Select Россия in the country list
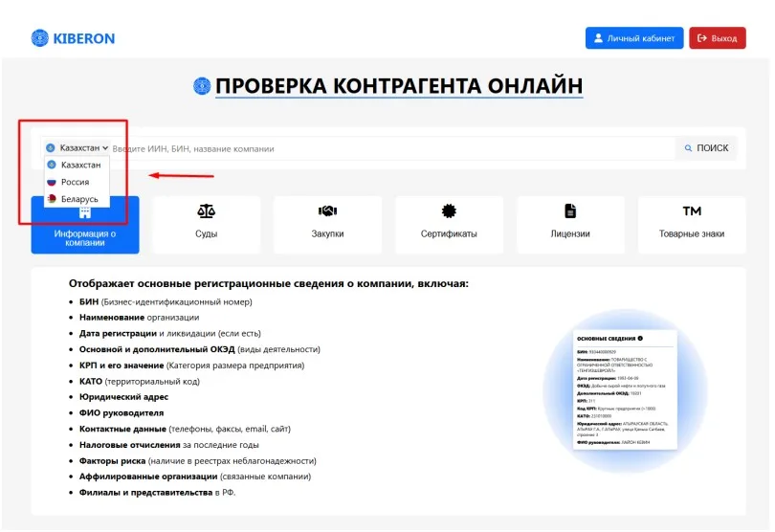The height and width of the screenshot is (532, 775). click(x=77, y=182)
